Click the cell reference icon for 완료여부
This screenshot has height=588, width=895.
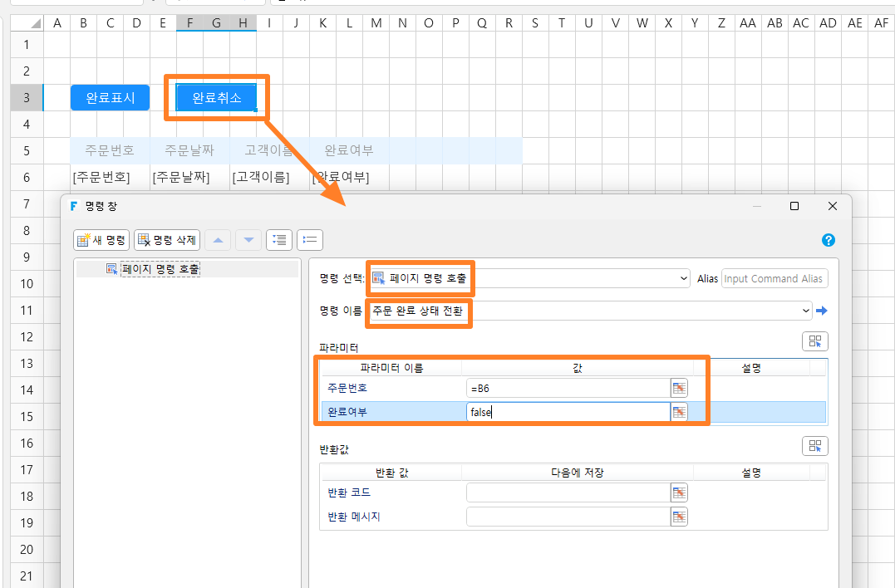tap(679, 412)
